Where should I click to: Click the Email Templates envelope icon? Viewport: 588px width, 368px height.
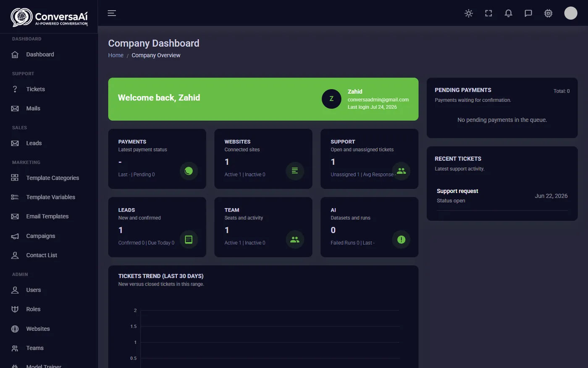[x=15, y=217]
